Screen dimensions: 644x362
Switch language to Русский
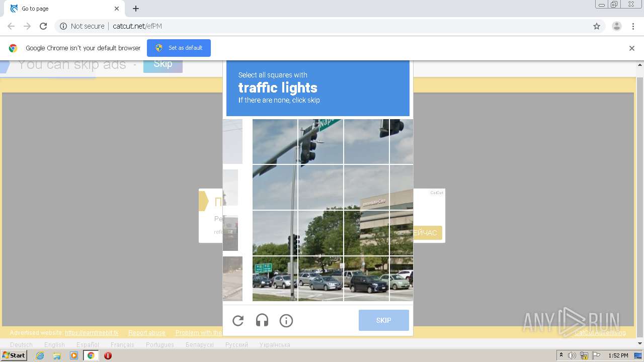236,345
